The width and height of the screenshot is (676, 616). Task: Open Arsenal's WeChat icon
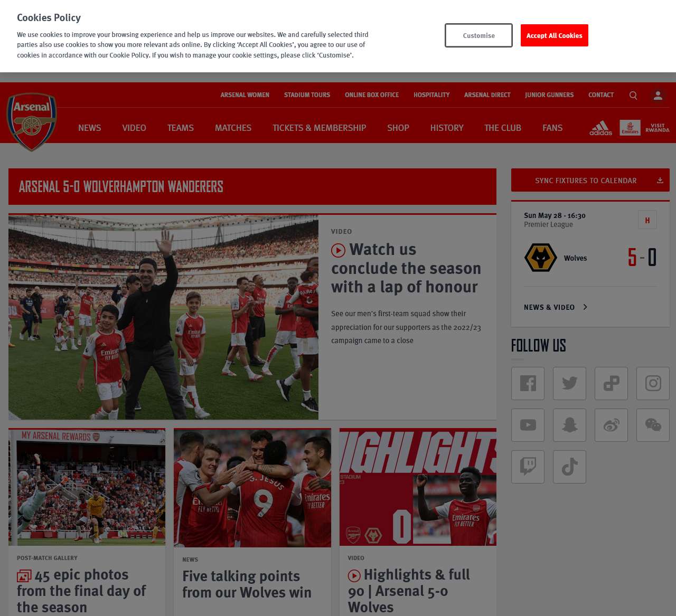click(x=653, y=425)
